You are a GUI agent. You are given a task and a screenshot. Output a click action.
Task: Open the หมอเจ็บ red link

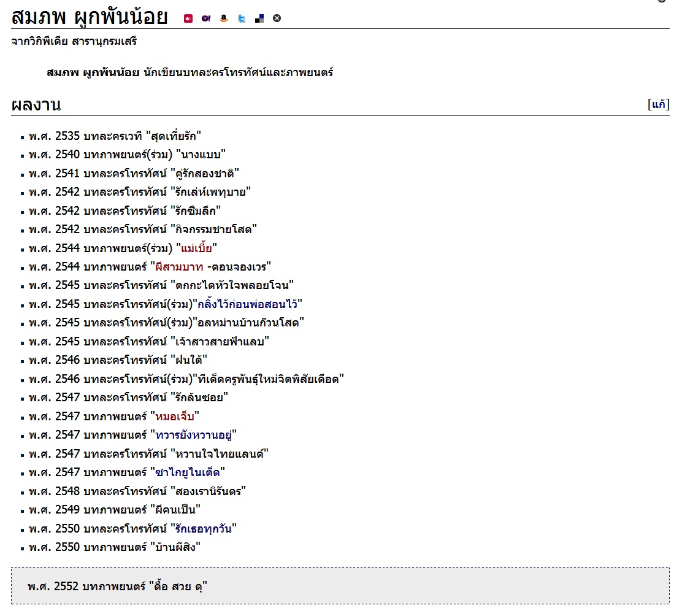pyautogui.click(x=175, y=417)
